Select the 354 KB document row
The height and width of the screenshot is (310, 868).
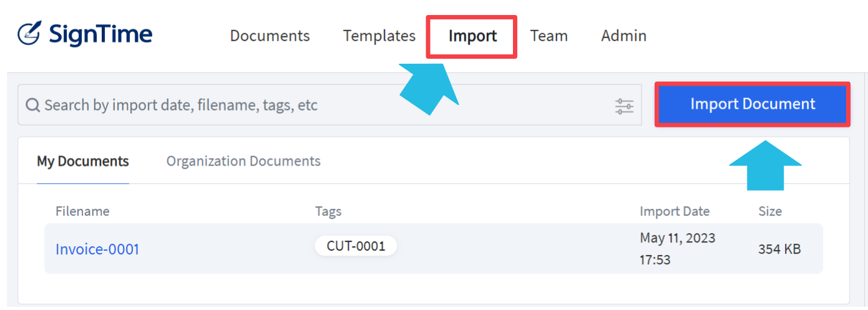coord(434,249)
